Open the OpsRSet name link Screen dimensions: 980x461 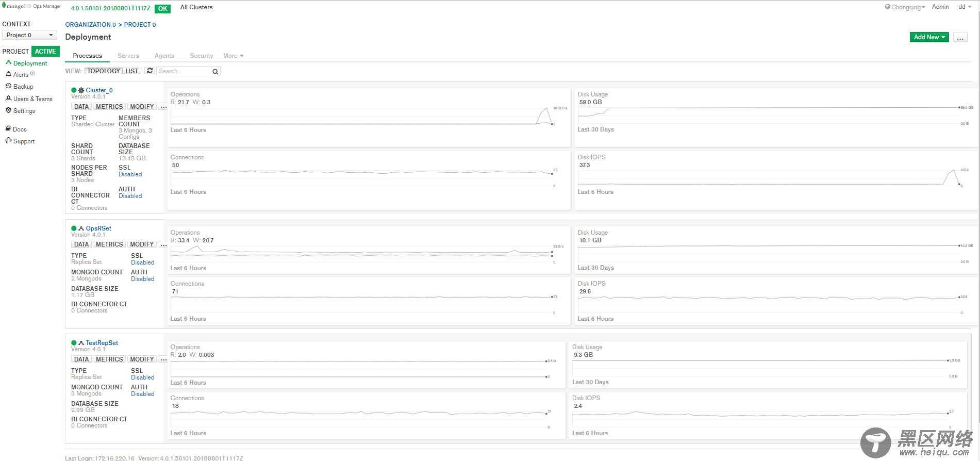pyautogui.click(x=98, y=228)
